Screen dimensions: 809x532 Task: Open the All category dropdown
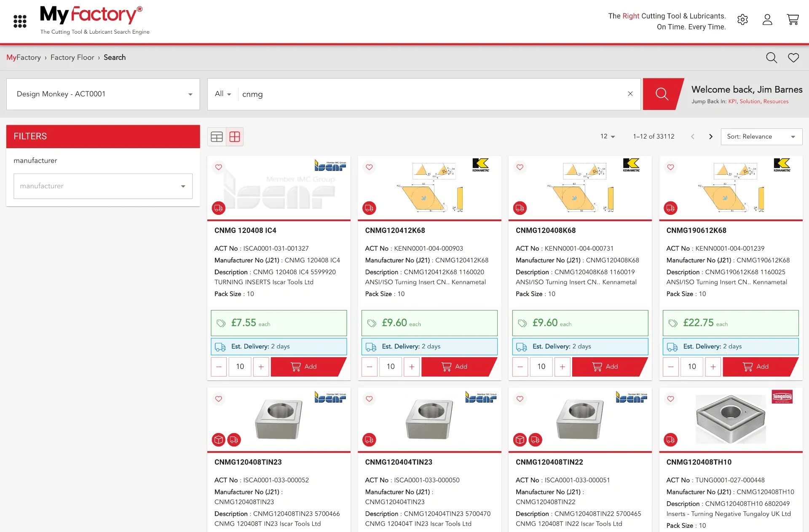223,94
